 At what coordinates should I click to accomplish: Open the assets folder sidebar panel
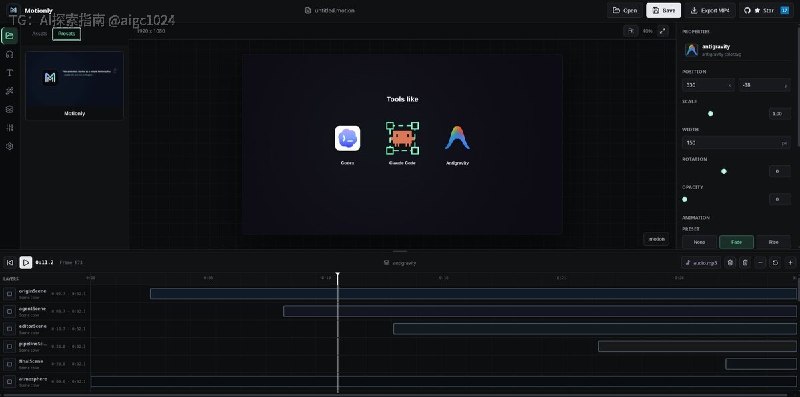pos(10,36)
